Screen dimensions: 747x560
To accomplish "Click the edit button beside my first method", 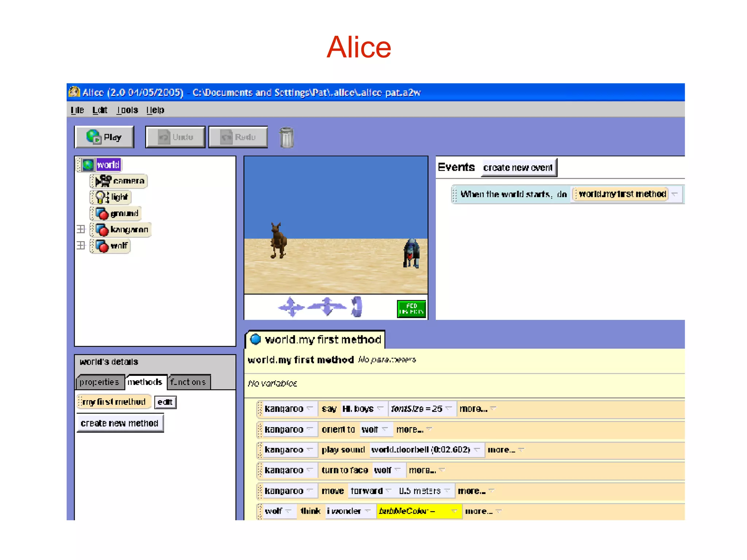I will pyautogui.click(x=165, y=402).
